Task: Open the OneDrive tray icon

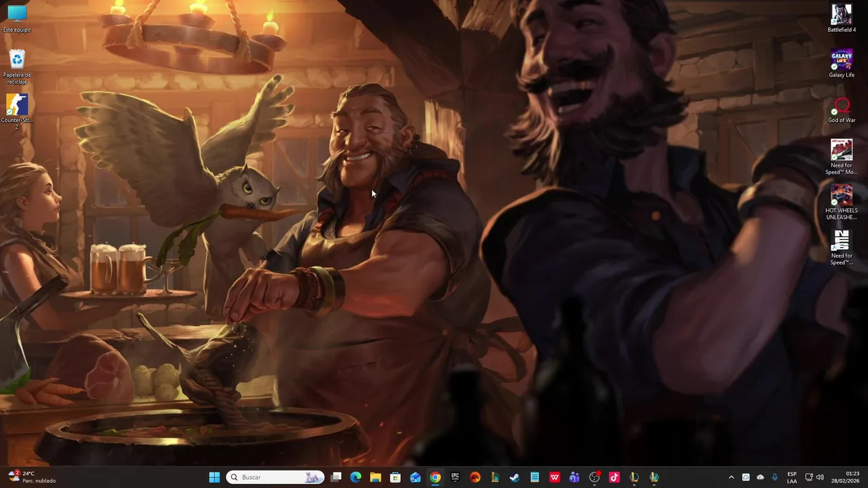Action: point(760,477)
